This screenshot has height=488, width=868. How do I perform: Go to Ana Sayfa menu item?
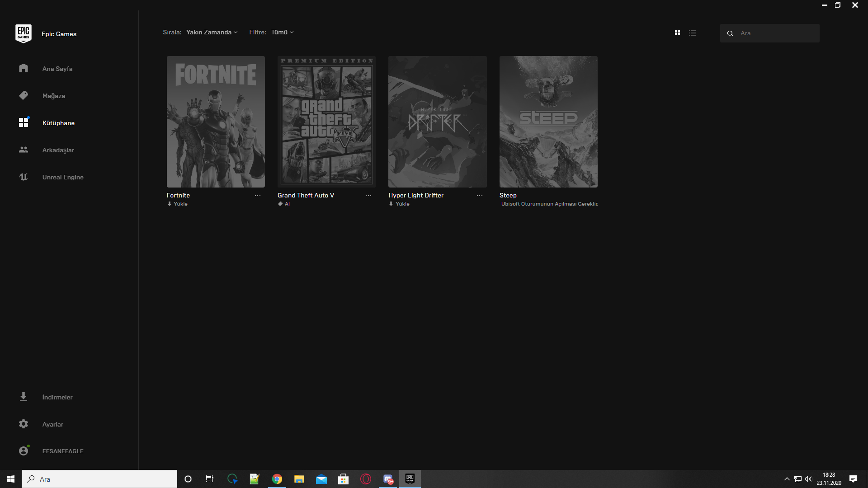pos(57,69)
